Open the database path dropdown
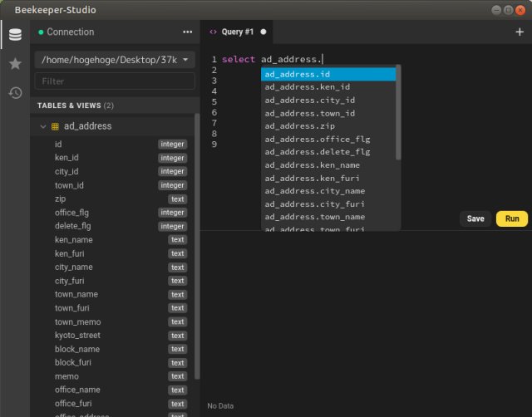This screenshot has height=417, width=532. pyautogui.click(x=115, y=60)
